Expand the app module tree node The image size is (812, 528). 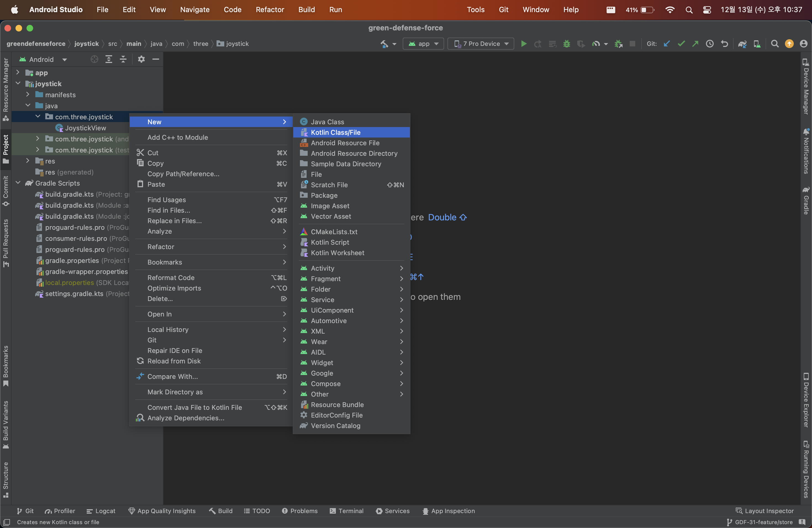pyautogui.click(x=18, y=73)
